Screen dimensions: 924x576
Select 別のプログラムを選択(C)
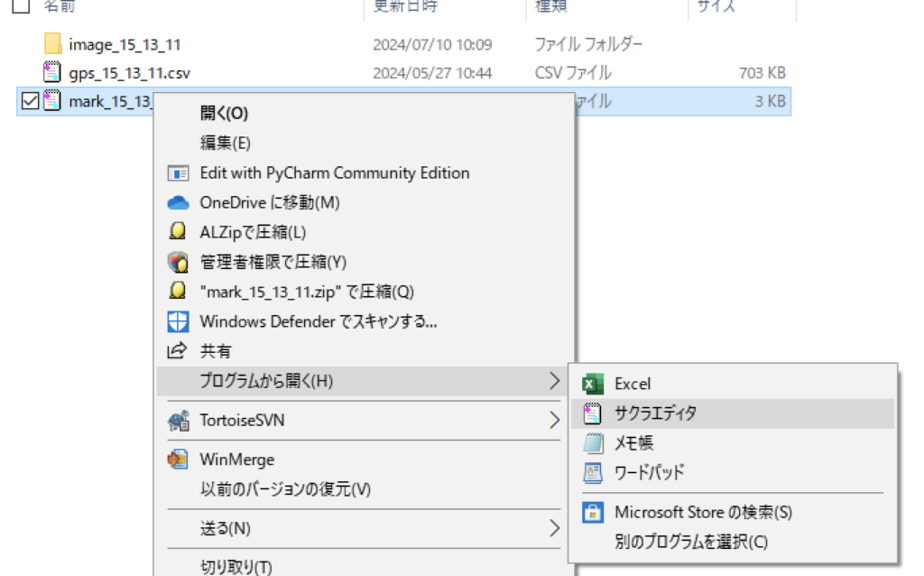pyautogui.click(x=691, y=542)
